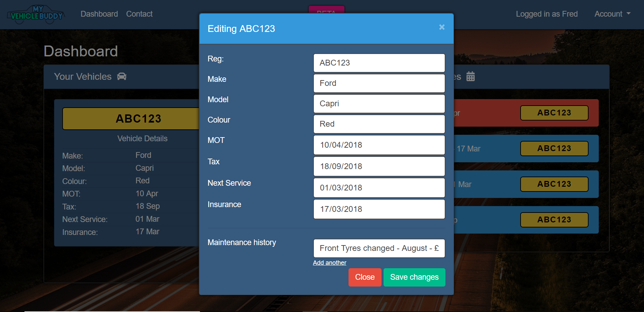Screen dimensions: 644x312
Task: Click the Maintenance history text field
Action: (379, 248)
